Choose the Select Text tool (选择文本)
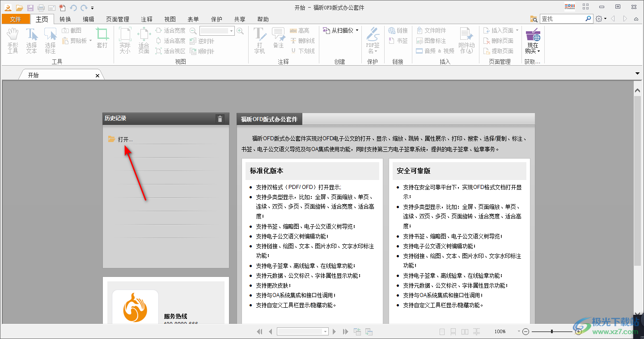The height and width of the screenshot is (339, 644). [x=31, y=41]
